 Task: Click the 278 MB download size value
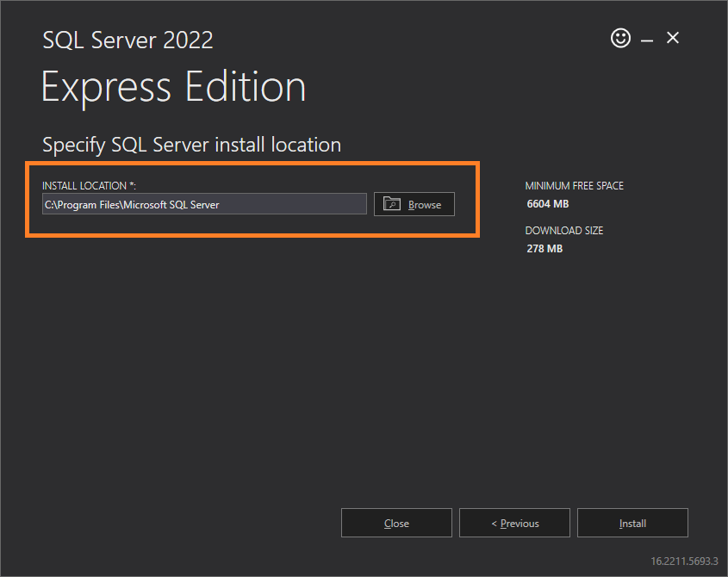point(544,249)
